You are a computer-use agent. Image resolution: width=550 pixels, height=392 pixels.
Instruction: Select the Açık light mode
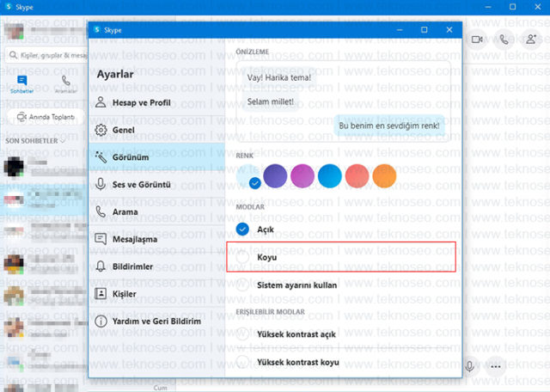[x=242, y=230]
